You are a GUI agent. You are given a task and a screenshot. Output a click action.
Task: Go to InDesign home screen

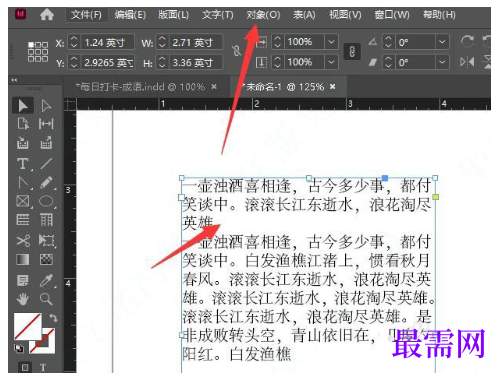click(47, 14)
